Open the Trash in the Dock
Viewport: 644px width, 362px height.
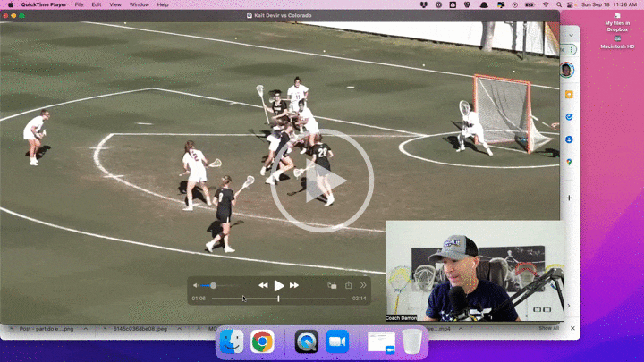click(x=411, y=341)
